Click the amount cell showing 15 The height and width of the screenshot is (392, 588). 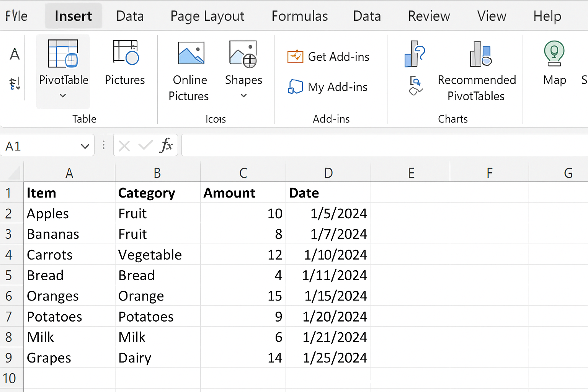pos(243,296)
